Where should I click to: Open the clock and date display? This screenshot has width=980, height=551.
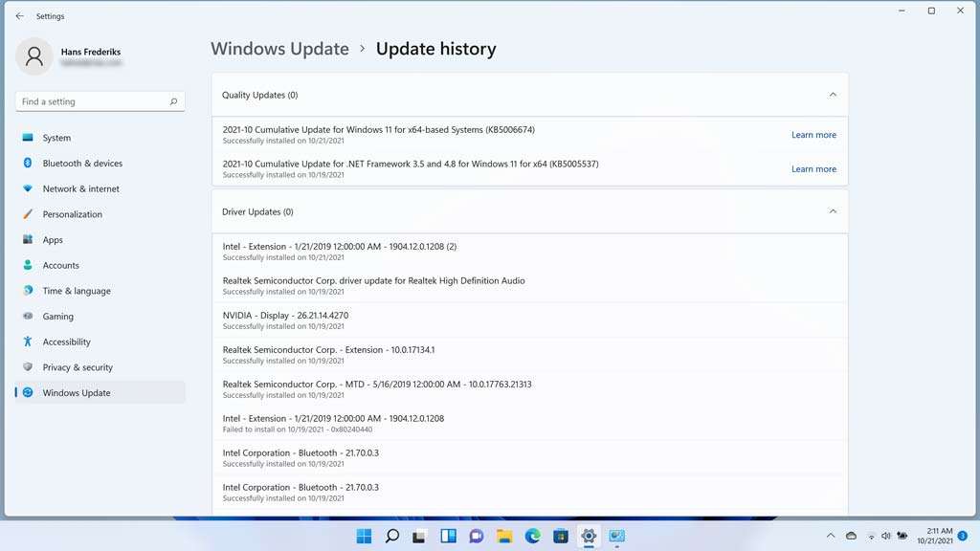pos(934,536)
